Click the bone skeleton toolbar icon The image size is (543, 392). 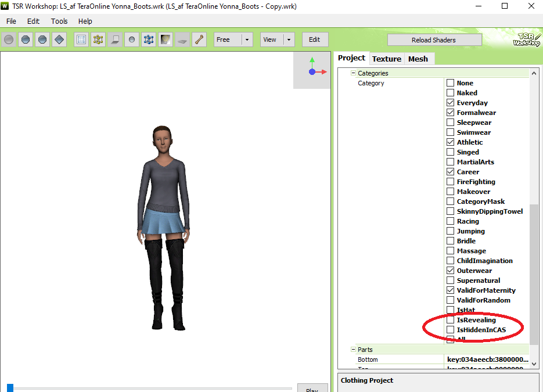[199, 39]
